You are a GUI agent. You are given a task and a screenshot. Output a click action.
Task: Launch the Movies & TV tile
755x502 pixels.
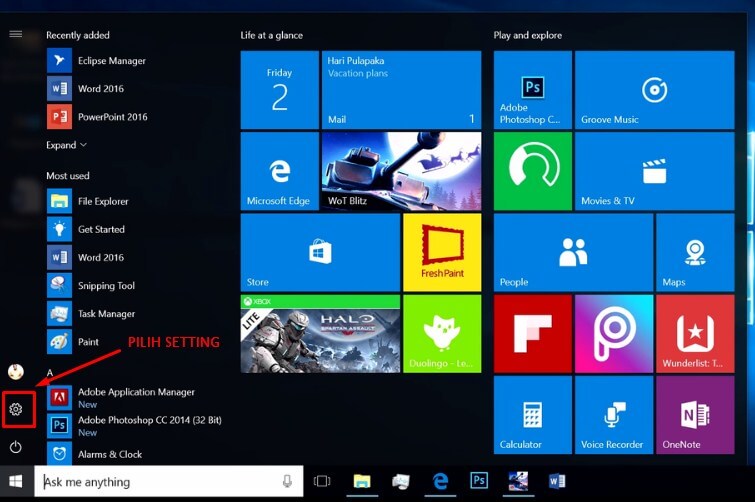coord(654,171)
